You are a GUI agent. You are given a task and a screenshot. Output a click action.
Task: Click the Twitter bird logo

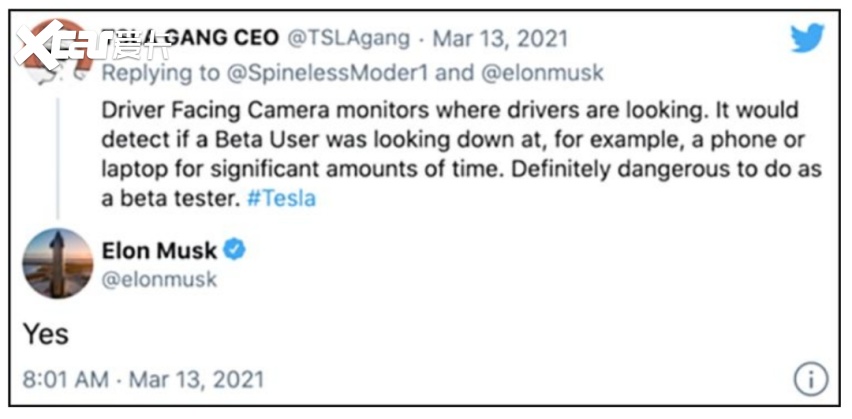(x=806, y=38)
